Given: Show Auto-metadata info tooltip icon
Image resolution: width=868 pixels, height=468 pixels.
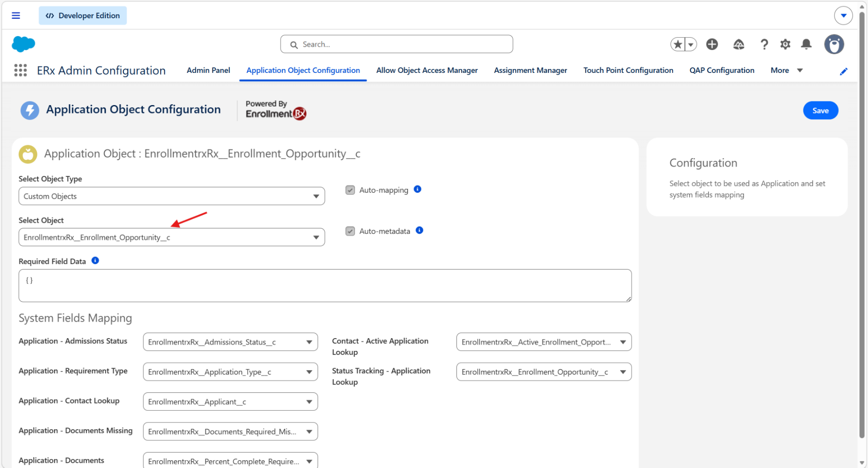Looking at the screenshot, I should coord(419,231).
